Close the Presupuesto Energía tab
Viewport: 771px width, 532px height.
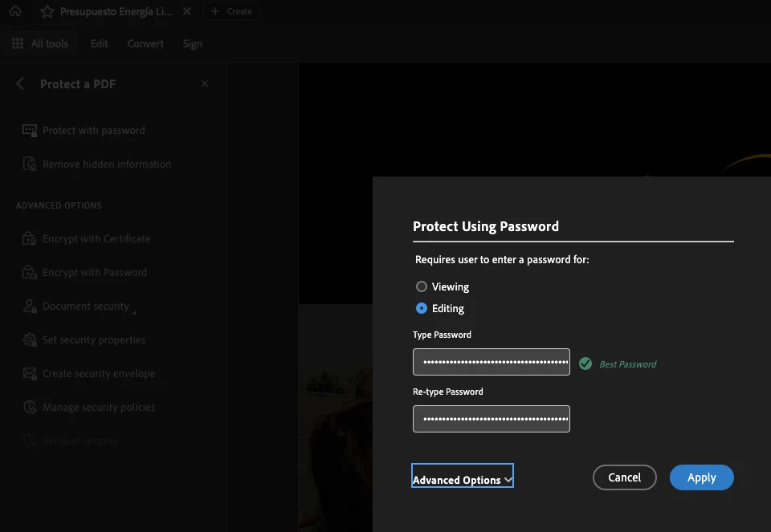(x=187, y=11)
